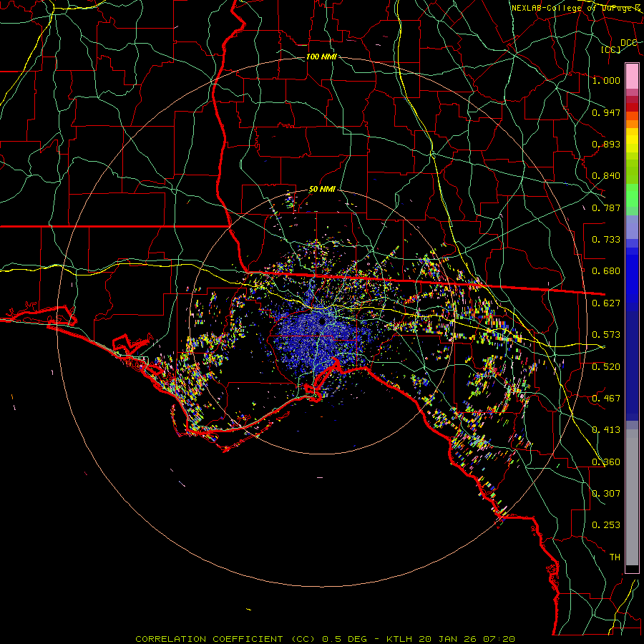Pick the bright green color bar segment
This screenshot has width=644, height=644.
pos(632,195)
